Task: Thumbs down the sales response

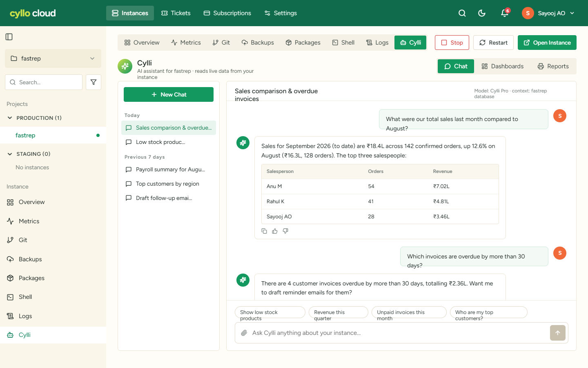Action: click(x=285, y=231)
